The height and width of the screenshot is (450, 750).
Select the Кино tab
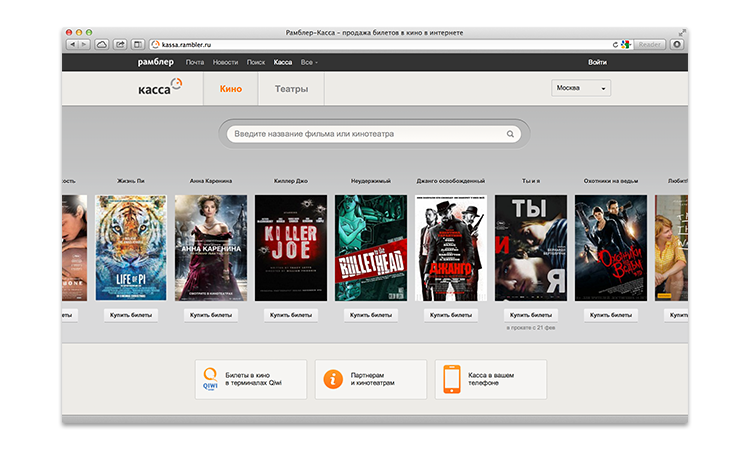click(230, 89)
